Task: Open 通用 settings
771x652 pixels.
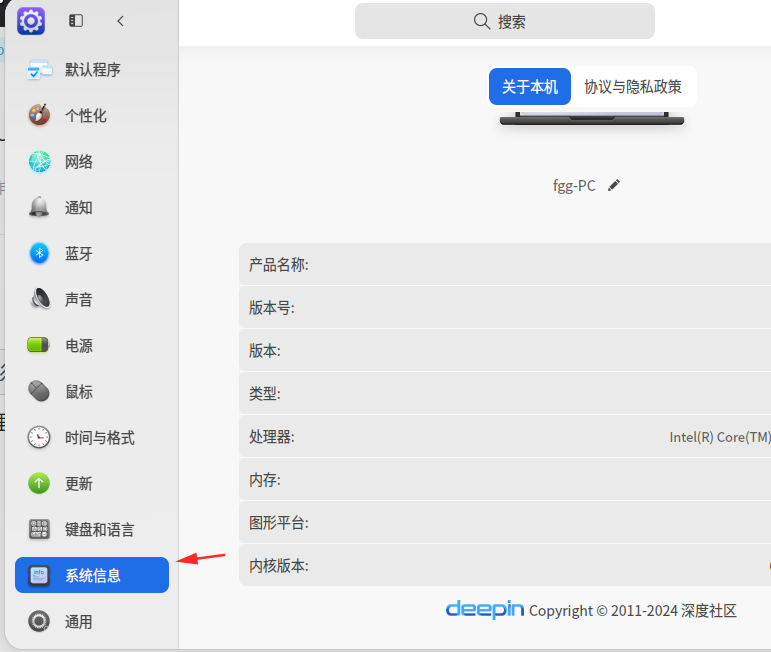Action: (92, 622)
